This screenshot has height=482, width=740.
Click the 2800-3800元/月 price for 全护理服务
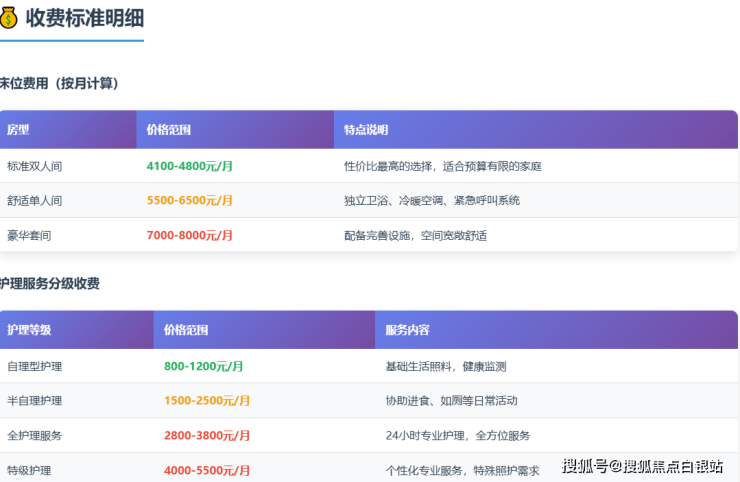[207, 435]
